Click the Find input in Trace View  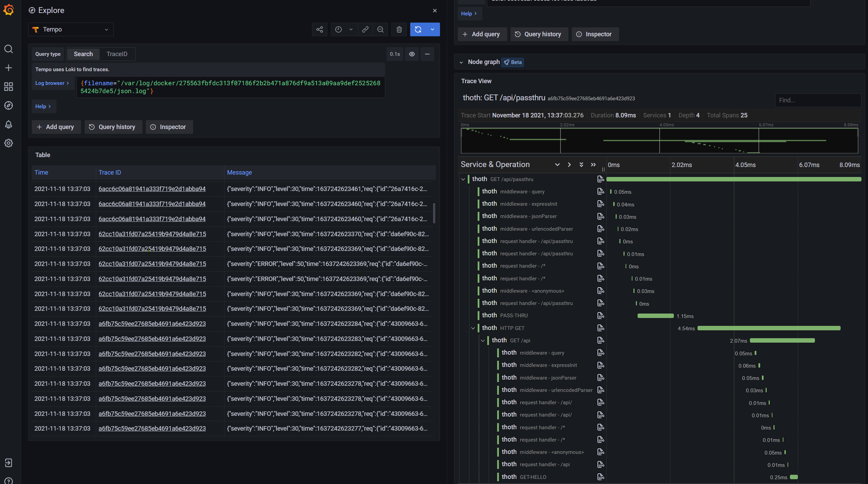point(818,100)
